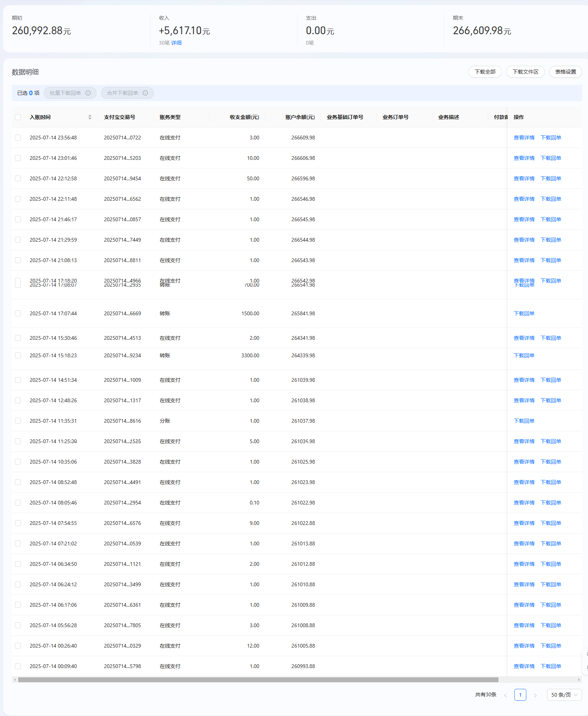View details for transaction 20250714...0329

point(524,646)
